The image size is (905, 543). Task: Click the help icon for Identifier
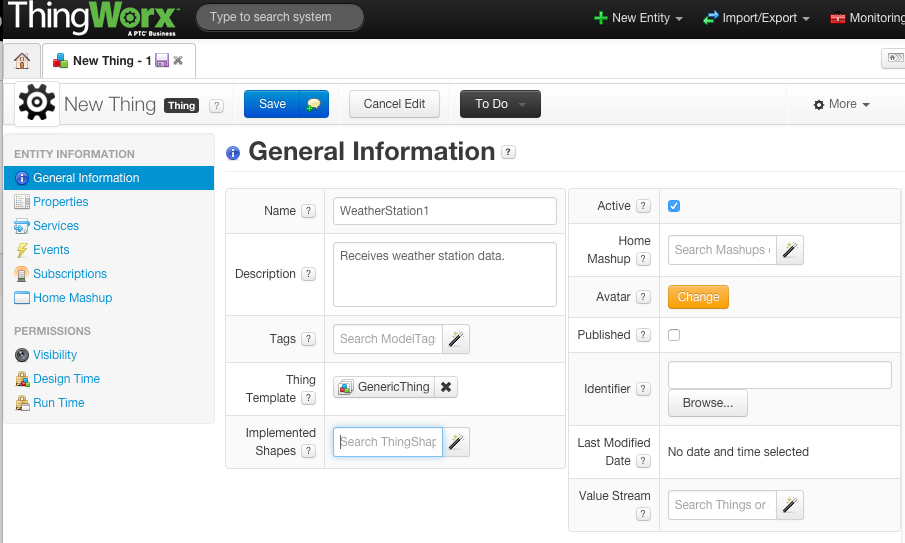click(643, 389)
